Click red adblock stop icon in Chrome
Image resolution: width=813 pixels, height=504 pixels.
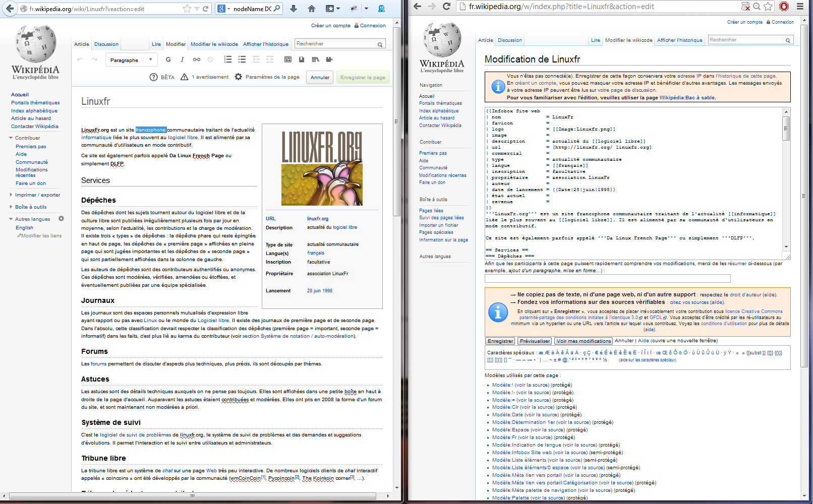[784, 6]
